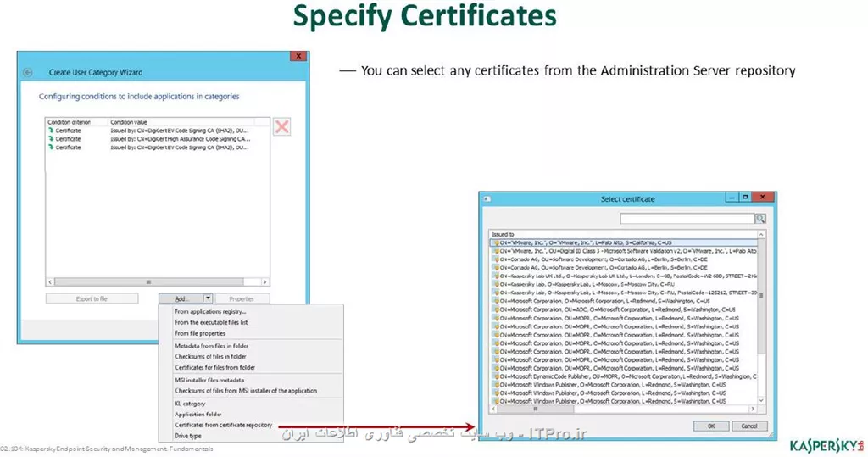
Task: Click the Add... button
Action: pyautogui.click(x=181, y=298)
